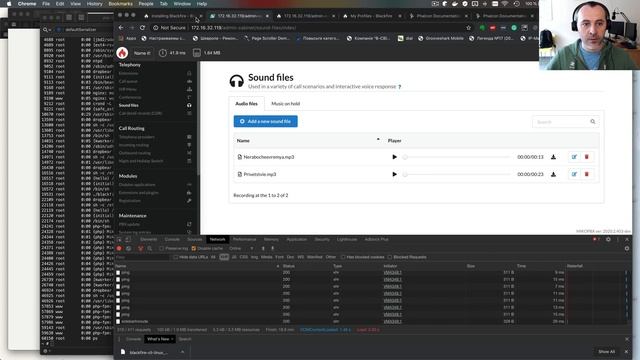Click the search magnifier icon in table
The width and height of the screenshot is (640, 360).
(593, 122)
